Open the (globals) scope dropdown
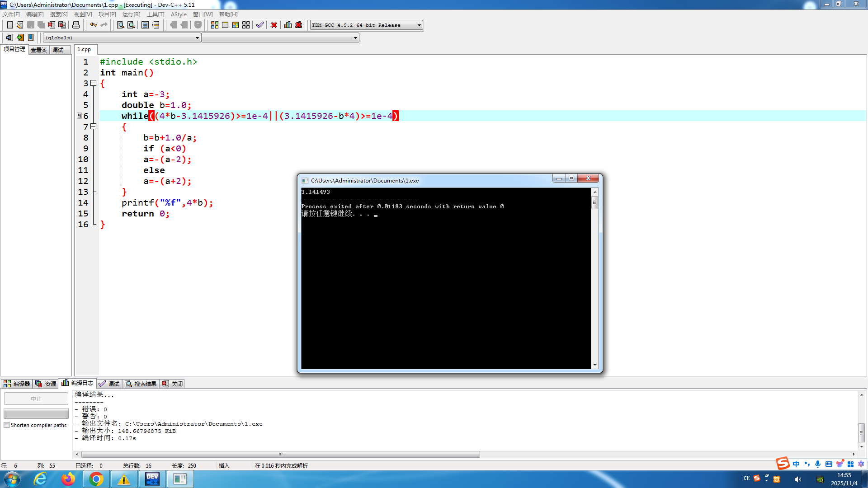Viewport: 868px width, 488px height. pyautogui.click(x=197, y=38)
